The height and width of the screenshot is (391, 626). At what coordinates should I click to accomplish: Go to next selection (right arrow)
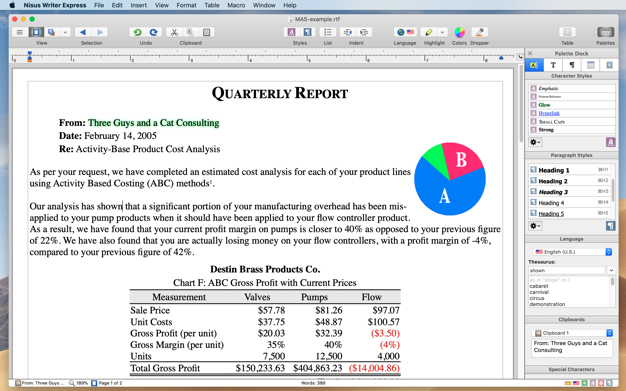coord(100,32)
